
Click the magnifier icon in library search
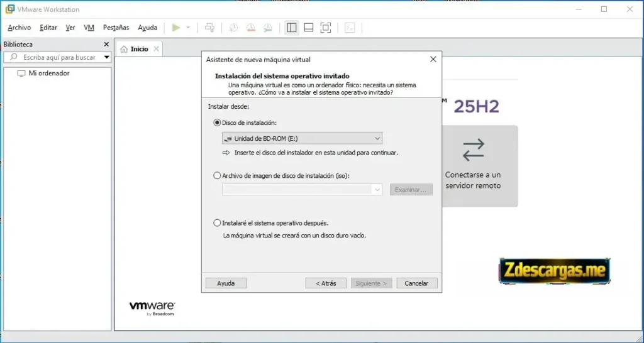(x=14, y=57)
